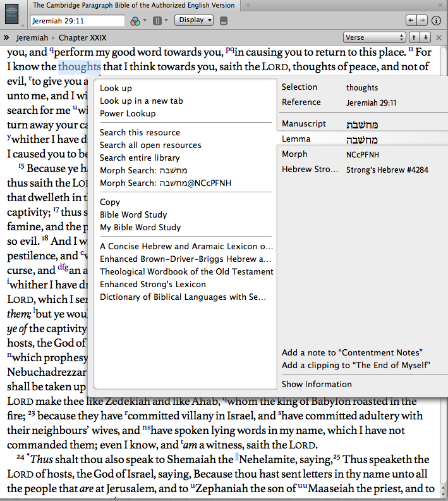Click the Chapter XXIX breadcrumb

point(83,38)
